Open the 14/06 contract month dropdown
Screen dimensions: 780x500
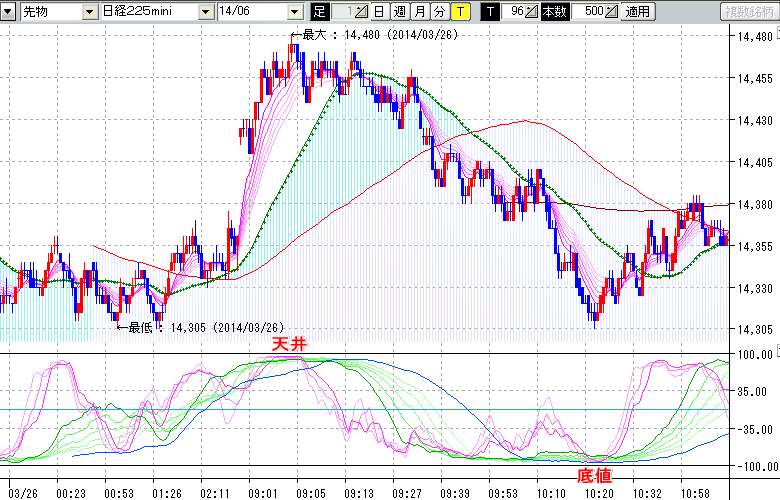[x=294, y=12]
